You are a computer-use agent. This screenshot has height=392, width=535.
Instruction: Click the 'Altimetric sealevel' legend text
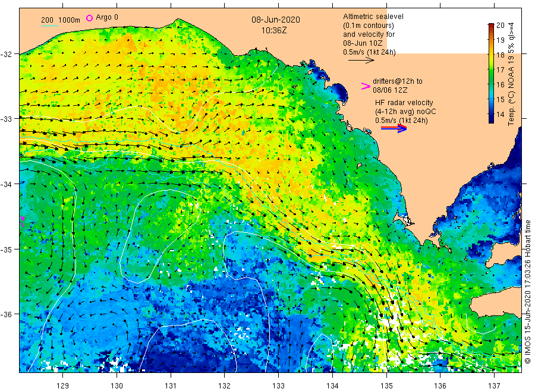(x=373, y=17)
